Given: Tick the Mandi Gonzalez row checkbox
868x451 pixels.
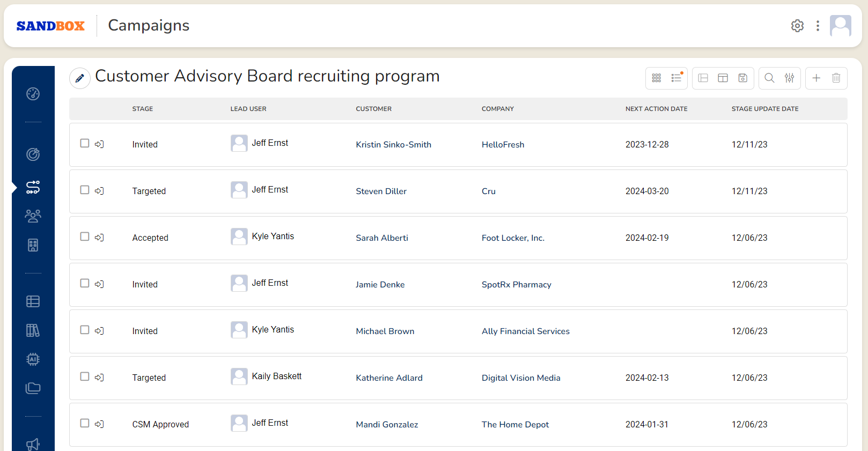Looking at the screenshot, I should [85, 423].
